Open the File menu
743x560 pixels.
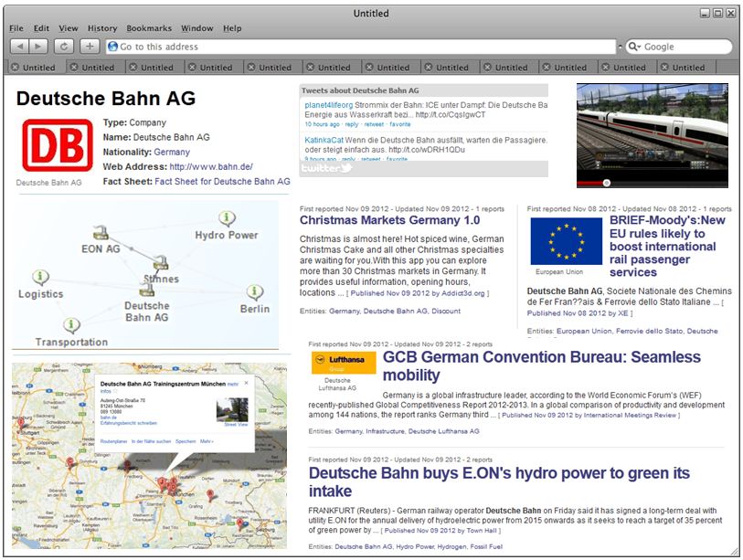[x=16, y=28]
